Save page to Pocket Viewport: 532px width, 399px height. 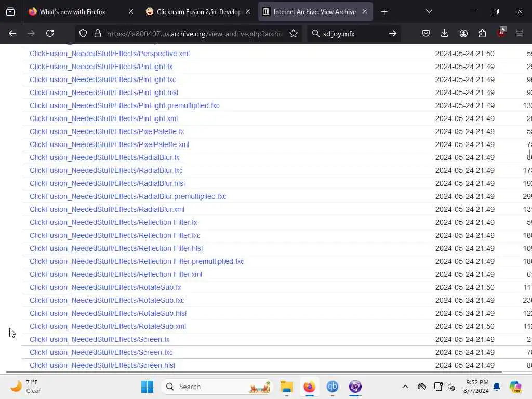(x=426, y=33)
